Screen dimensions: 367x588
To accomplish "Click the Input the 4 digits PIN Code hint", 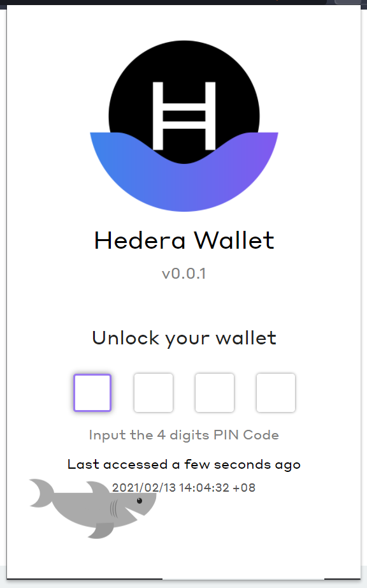I will (x=184, y=435).
